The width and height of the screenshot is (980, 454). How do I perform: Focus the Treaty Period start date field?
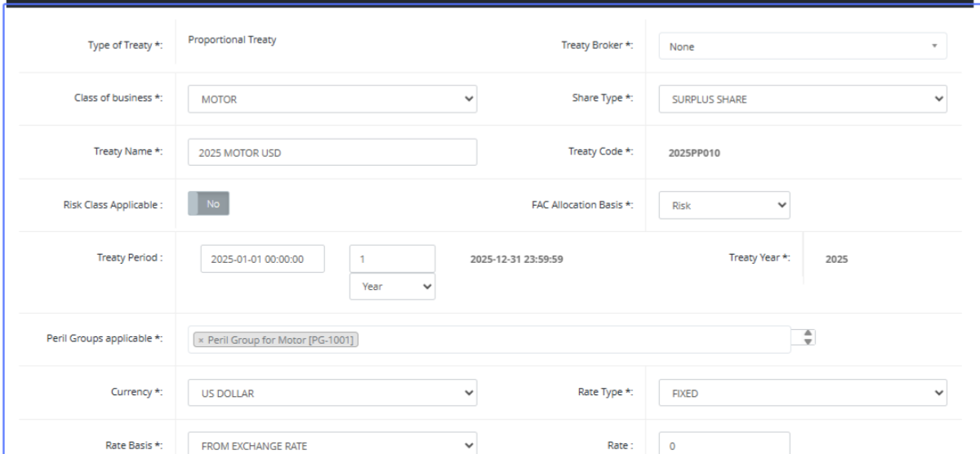tap(262, 259)
